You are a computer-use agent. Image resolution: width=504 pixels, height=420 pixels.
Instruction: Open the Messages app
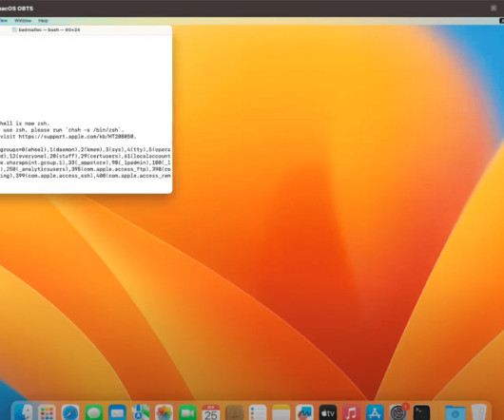tap(94, 412)
